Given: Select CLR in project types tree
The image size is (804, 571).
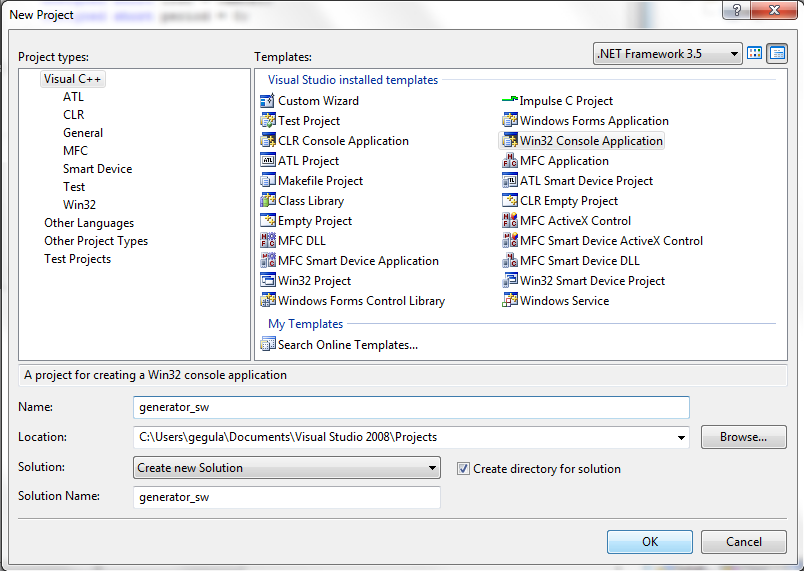Looking at the screenshot, I should 73,115.
